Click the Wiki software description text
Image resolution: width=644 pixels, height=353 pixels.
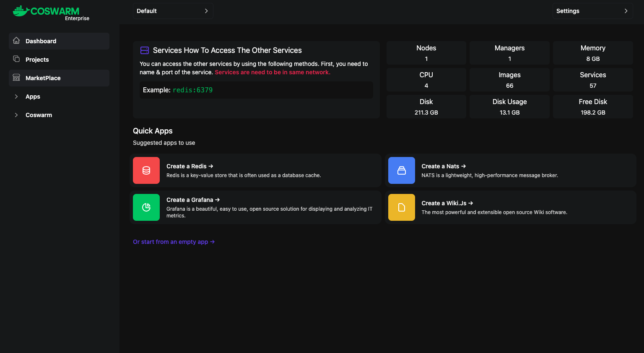coord(494,212)
